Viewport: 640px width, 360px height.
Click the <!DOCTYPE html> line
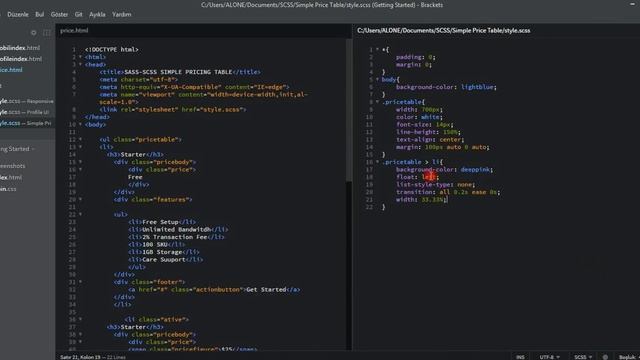111,49
